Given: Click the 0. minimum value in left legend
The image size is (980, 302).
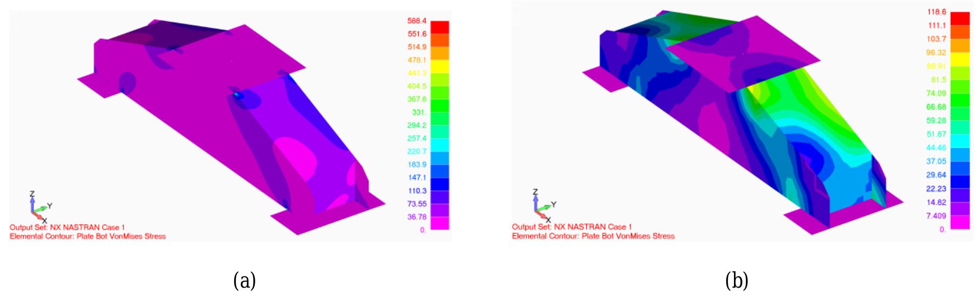Looking at the screenshot, I should (423, 230).
